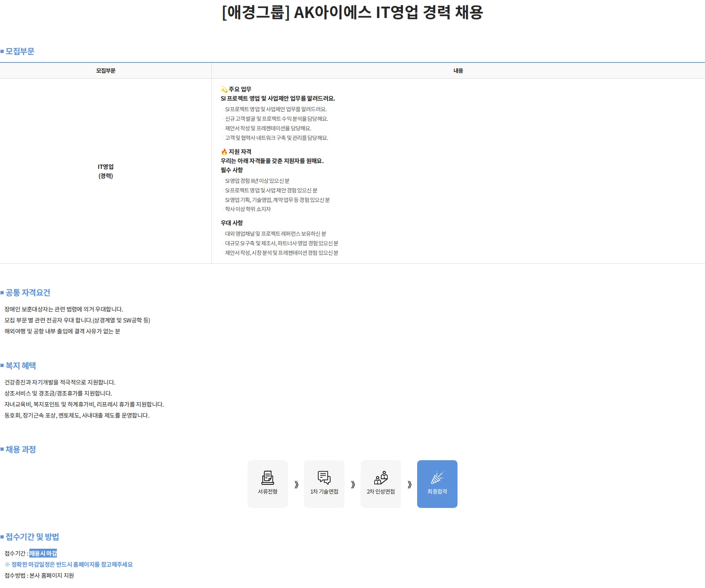Click the line 신규 고객 발굴 및 프로젝트 수익 분석을 담당해요.
The width and height of the screenshot is (705, 588).
(276, 119)
